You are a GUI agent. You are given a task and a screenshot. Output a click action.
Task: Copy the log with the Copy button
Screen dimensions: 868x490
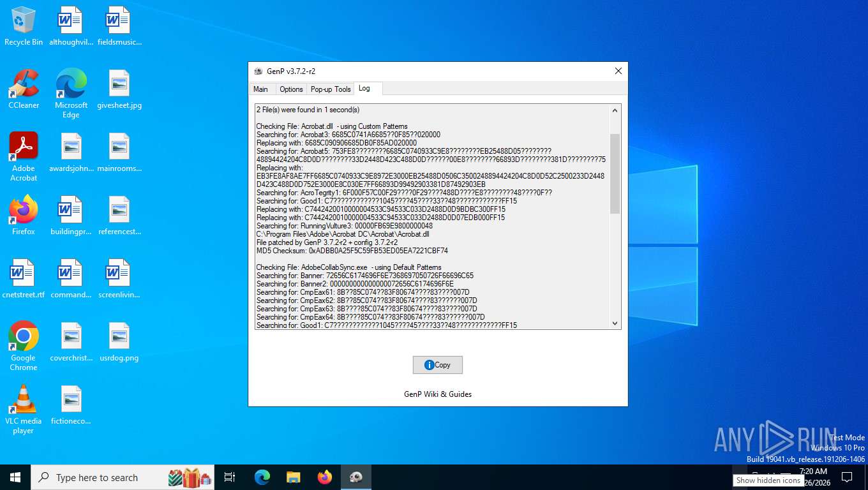click(437, 365)
